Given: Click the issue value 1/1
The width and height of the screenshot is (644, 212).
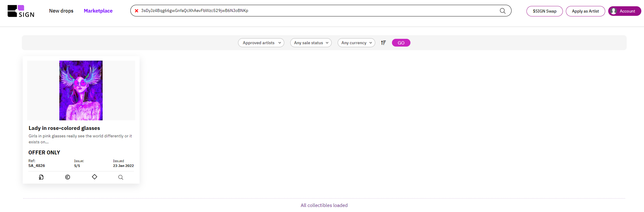Looking at the screenshot, I should point(77,166).
